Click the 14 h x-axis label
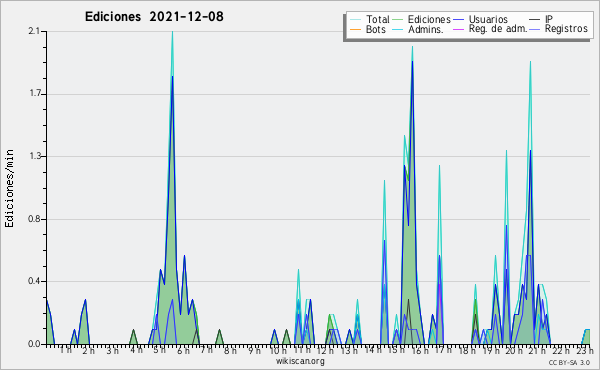 pos(373,350)
